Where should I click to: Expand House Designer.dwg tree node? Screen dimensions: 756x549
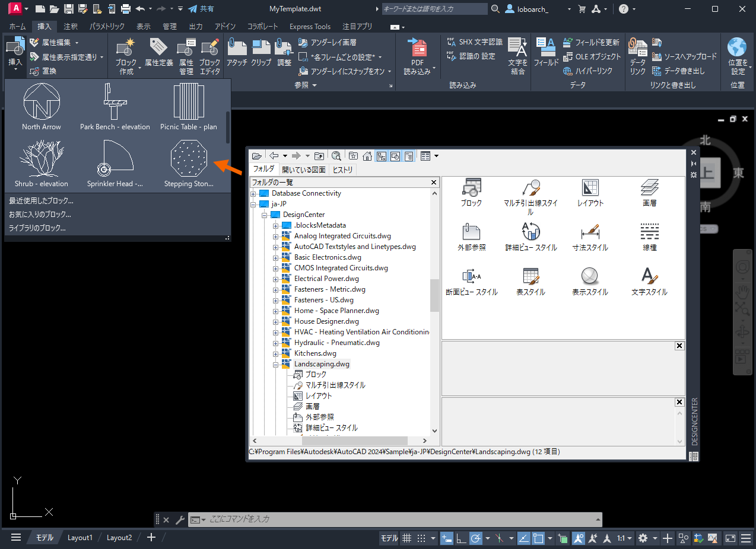(276, 321)
